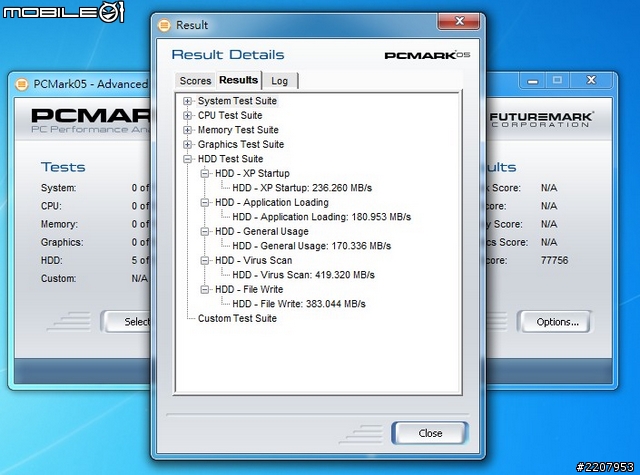Click the Result Details heading

(x=228, y=55)
